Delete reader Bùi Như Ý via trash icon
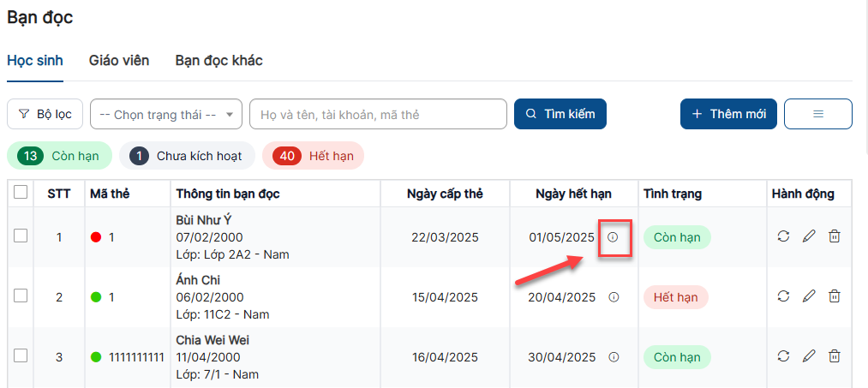This screenshot has height=388, width=868. pyautogui.click(x=835, y=236)
